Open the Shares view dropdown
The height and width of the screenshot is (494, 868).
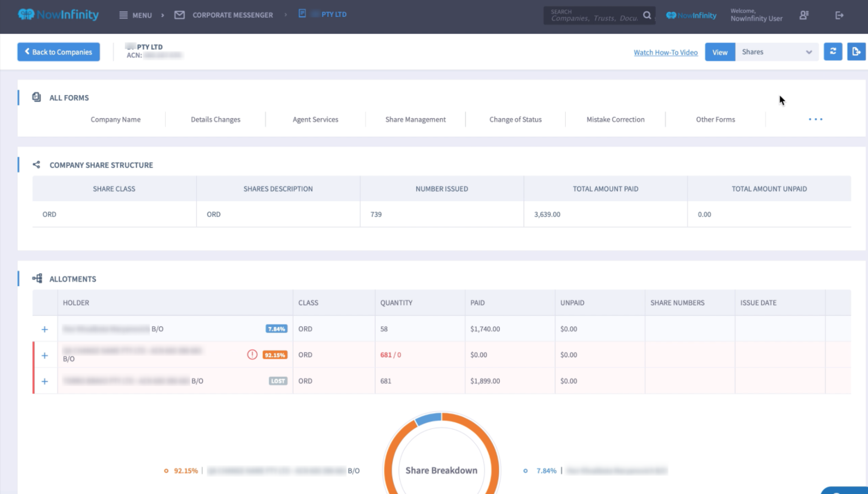pyautogui.click(x=776, y=52)
